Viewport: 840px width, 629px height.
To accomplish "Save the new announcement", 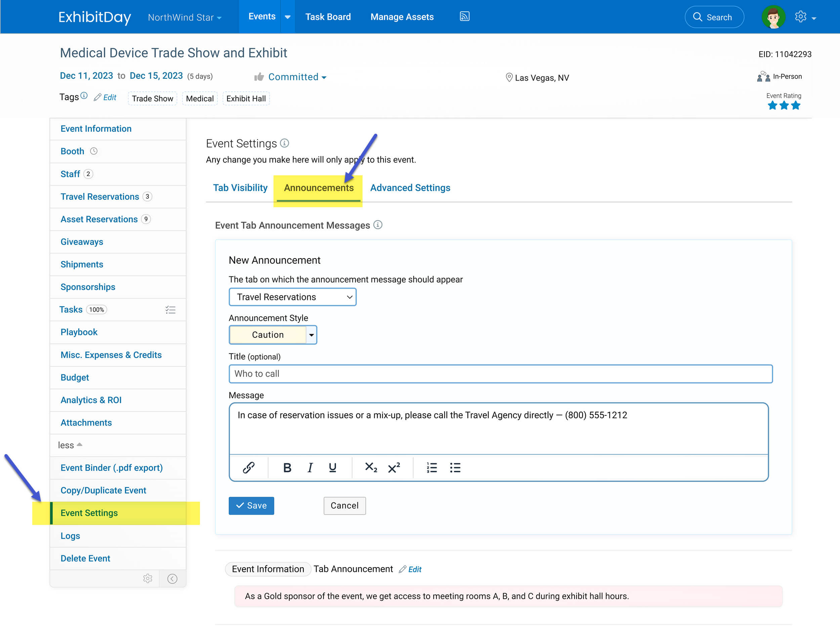I will click(x=251, y=506).
